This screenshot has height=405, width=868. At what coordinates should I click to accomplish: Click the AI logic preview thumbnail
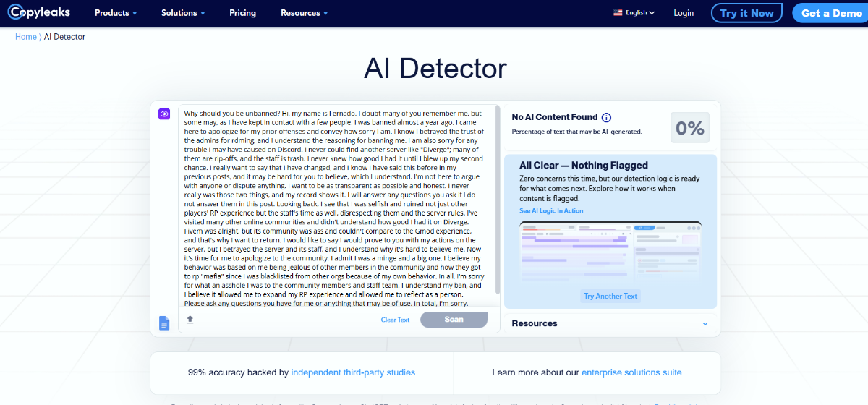(x=610, y=252)
